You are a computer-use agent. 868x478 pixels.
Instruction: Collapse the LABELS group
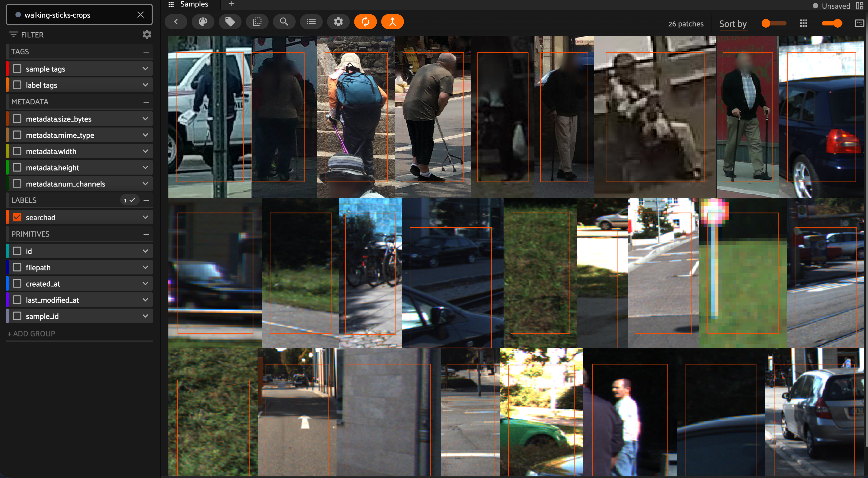tap(146, 201)
